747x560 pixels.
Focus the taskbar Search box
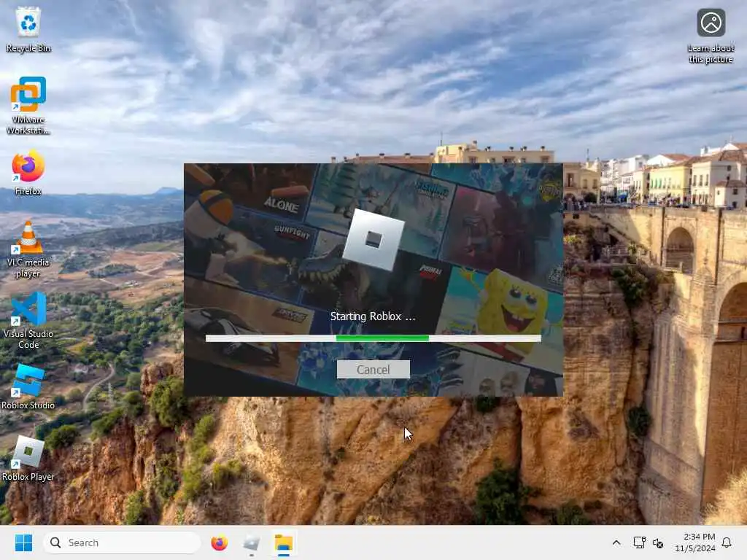pyautogui.click(x=122, y=542)
